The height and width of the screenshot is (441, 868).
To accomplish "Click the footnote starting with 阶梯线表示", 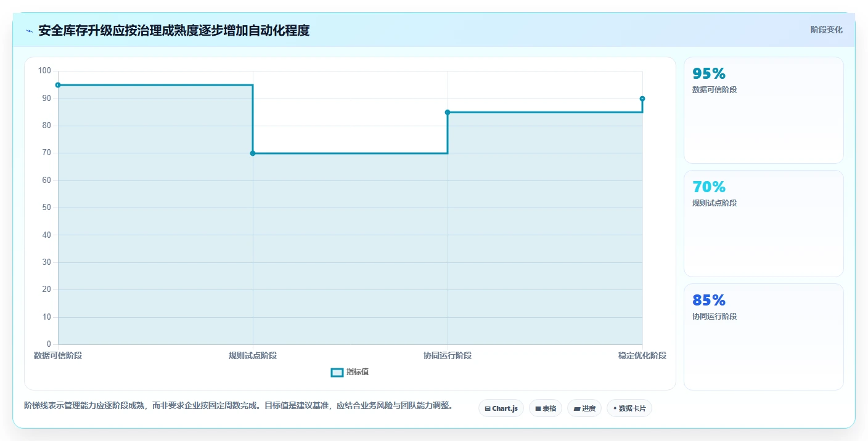I will 239,405.
